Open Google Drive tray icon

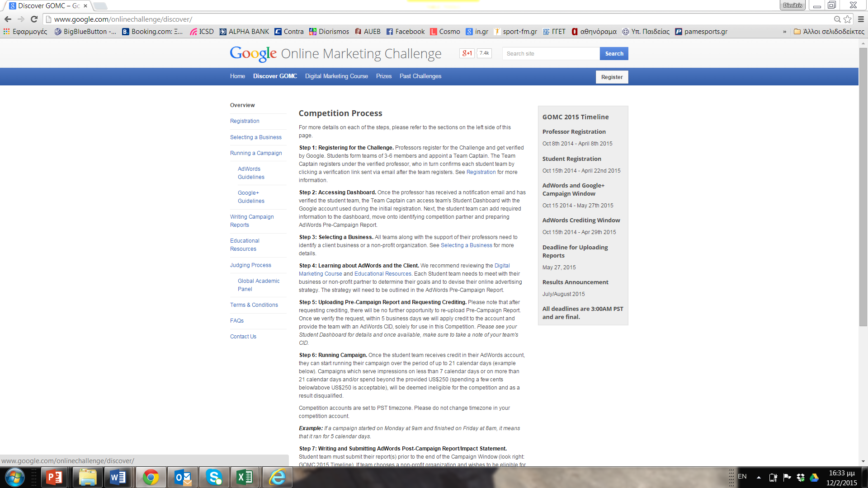coord(814,477)
